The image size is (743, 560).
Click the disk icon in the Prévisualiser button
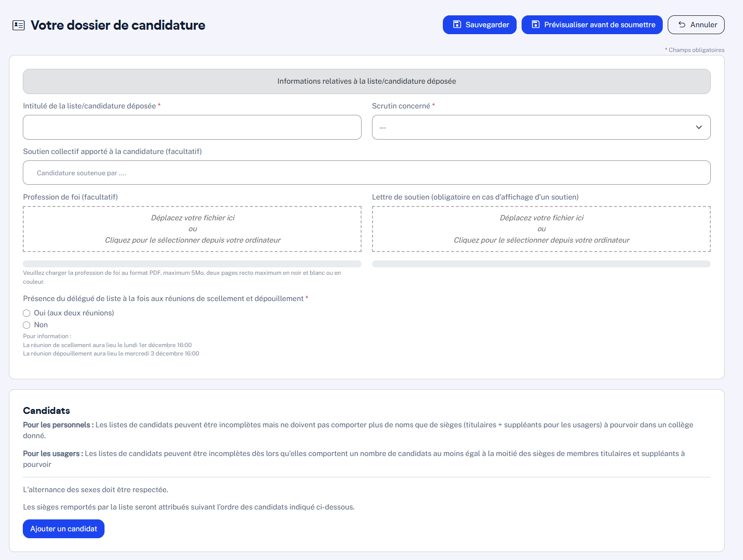(535, 25)
